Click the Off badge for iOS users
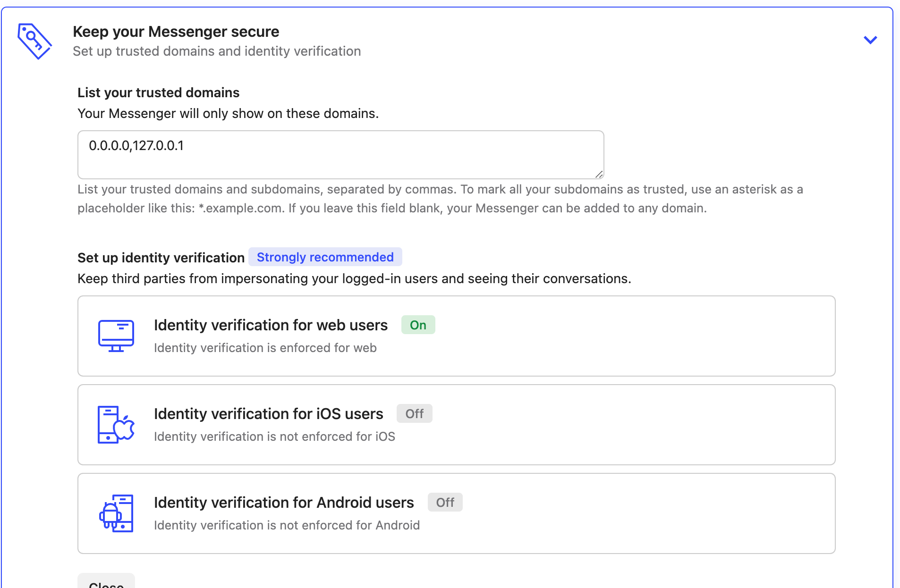Viewport: 900px width, 588px height. click(414, 413)
